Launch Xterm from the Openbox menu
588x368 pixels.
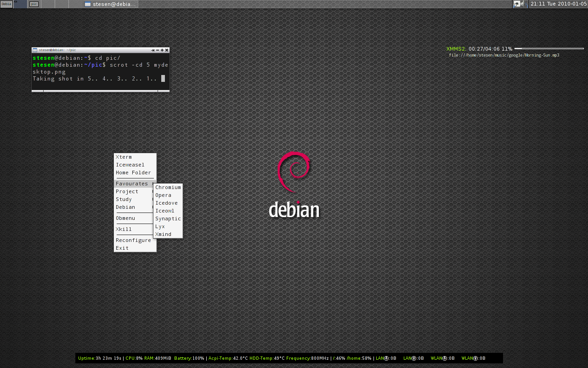coord(135,157)
